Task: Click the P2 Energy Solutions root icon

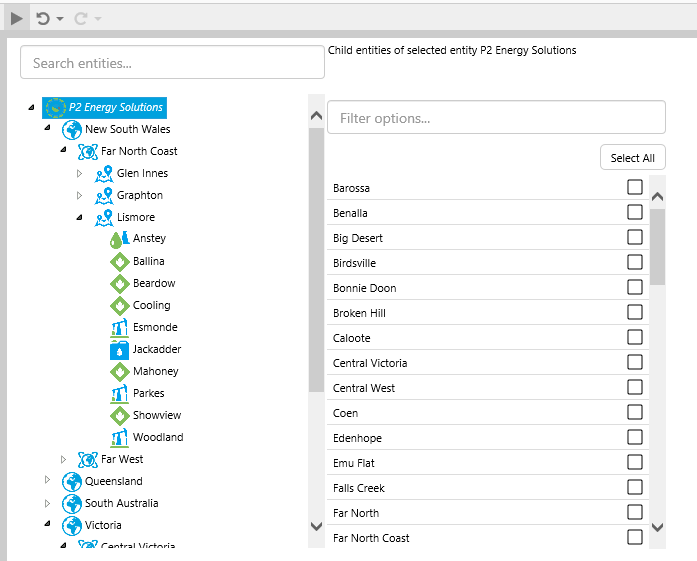Action: coord(55,108)
